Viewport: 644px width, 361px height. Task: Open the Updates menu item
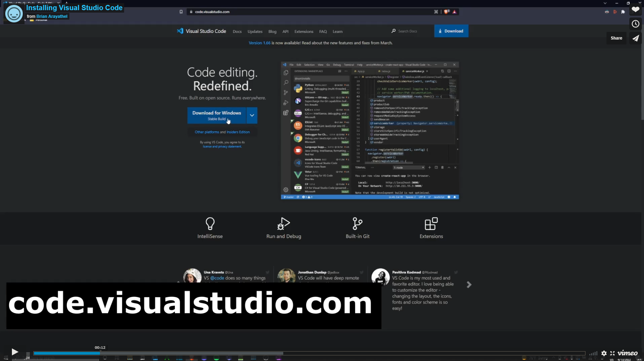255,32
